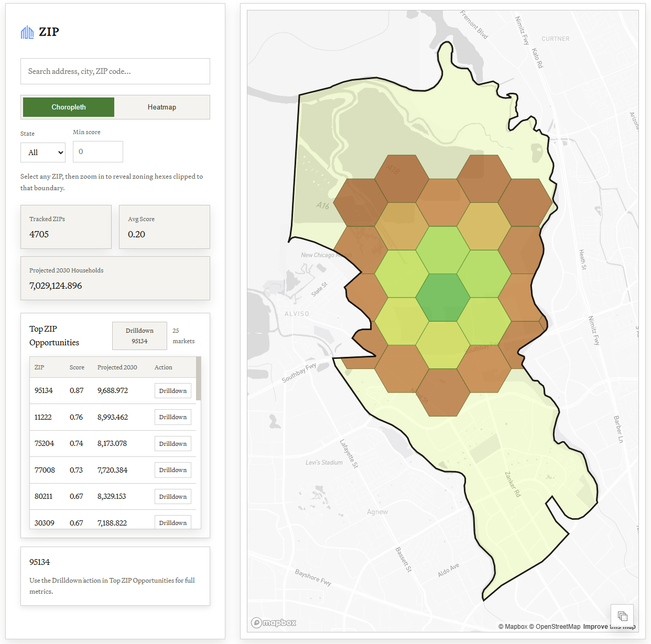651x644 pixels.
Task: Click the address search box
Action: pyautogui.click(x=115, y=71)
